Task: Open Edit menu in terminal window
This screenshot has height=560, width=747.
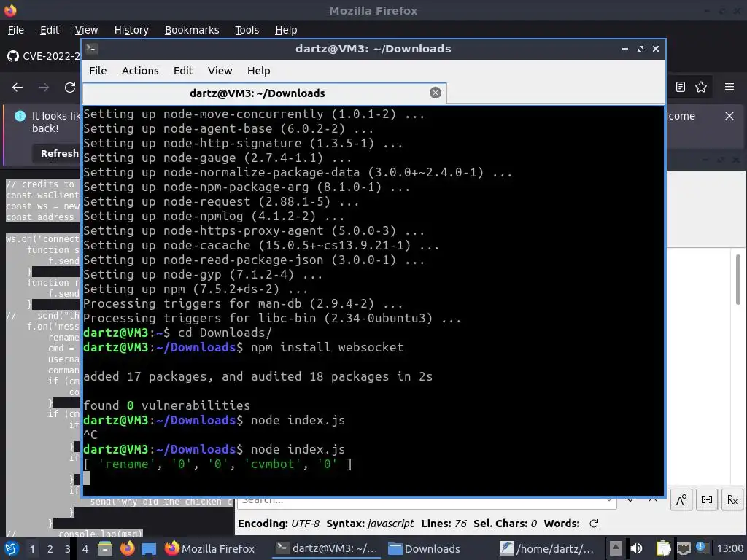Action: [183, 71]
